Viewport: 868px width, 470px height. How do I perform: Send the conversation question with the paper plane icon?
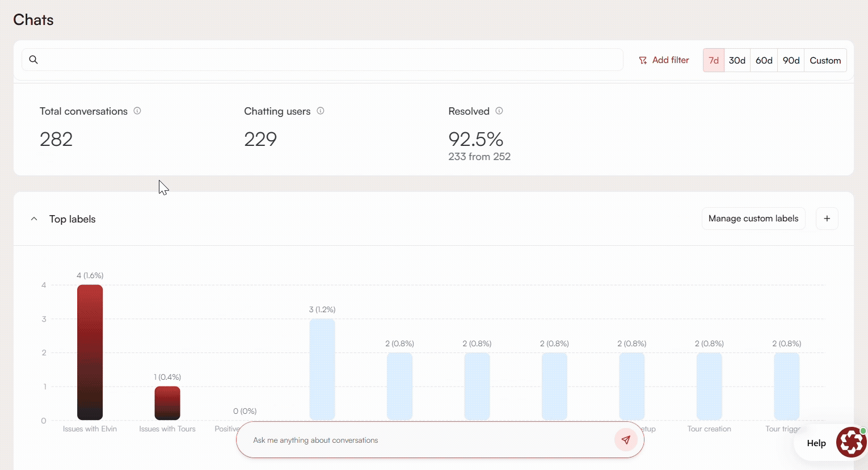(626, 440)
